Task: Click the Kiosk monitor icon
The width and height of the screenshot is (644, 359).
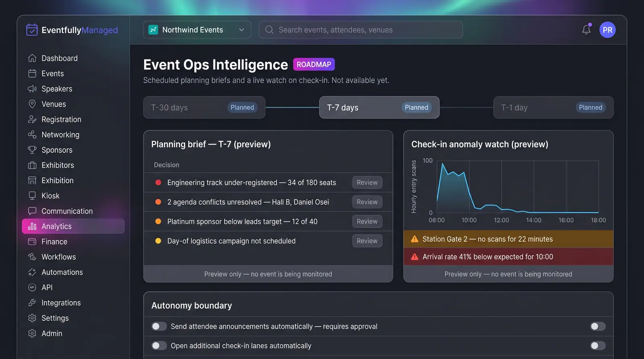Action: click(32, 196)
